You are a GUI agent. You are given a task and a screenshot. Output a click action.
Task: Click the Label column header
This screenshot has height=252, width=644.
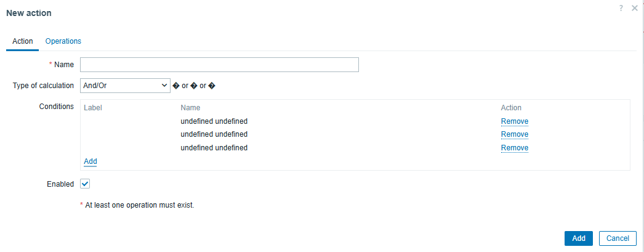(93, 108)
